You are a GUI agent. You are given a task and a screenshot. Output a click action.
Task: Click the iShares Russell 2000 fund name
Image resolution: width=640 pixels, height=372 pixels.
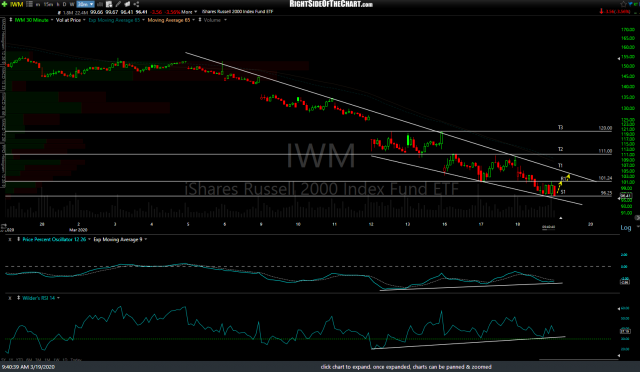tap(238, 12)
